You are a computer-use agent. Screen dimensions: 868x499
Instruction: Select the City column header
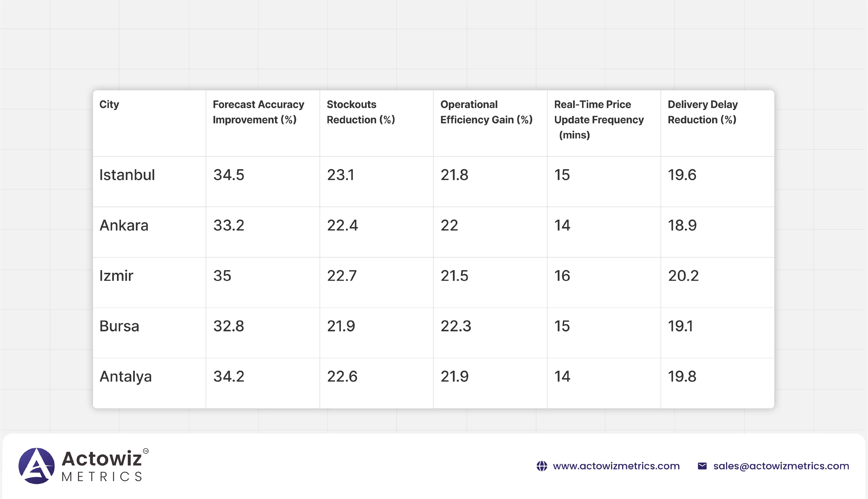[109, 104]
